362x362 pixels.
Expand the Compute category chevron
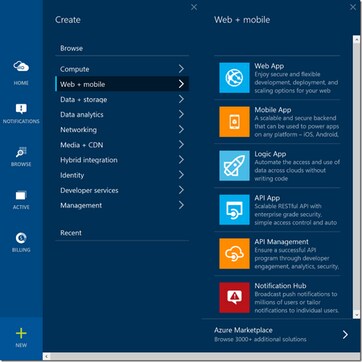181,69
